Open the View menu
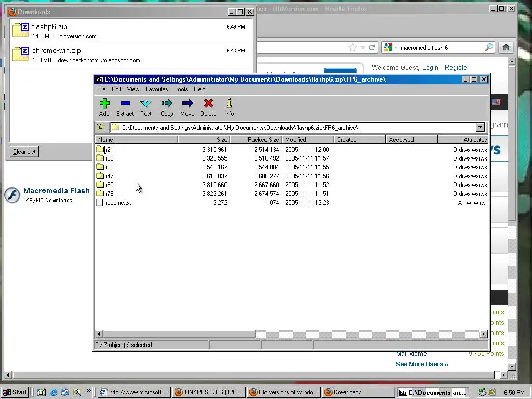This screenshot has width=532, height=399. [134, 89]
